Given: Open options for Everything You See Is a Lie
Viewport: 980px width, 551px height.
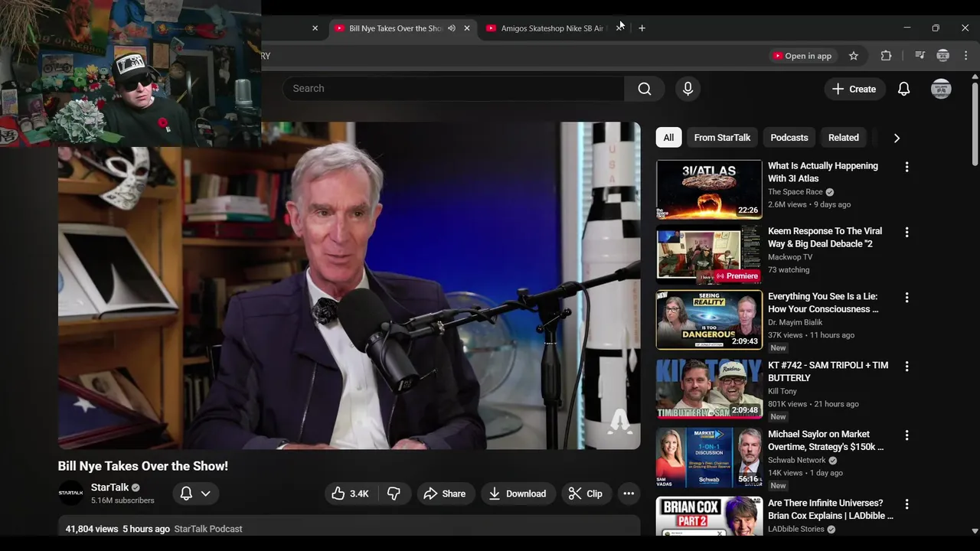Looking at the screenshot, I should tap(906, 298).
